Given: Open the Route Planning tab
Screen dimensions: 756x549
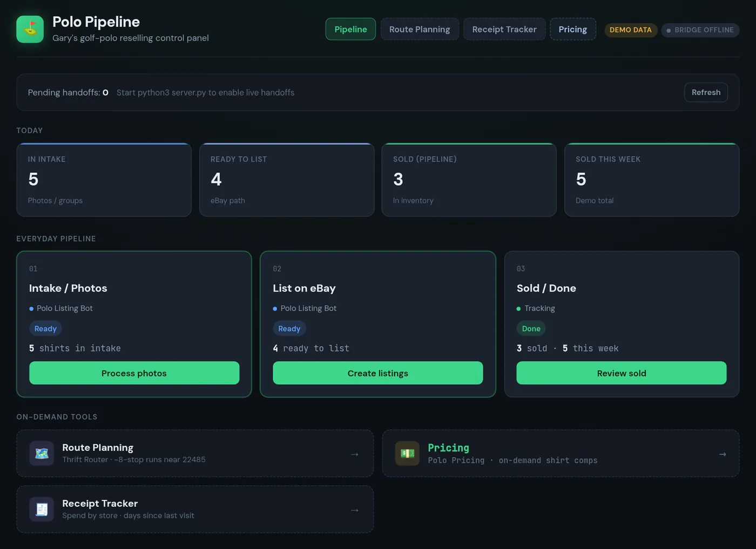Looking at the screenshot, I should pyautogui.click(x=420, y=29).
